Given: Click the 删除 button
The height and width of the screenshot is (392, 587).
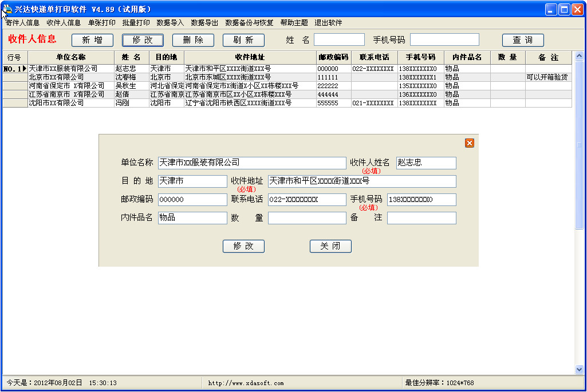Looking at the screenshot, I should coord(193,40).
